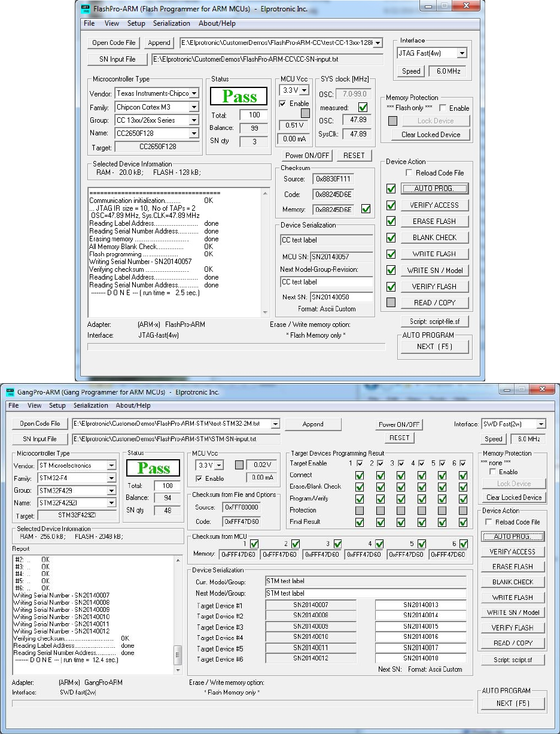Click gray indicator beside Lock Device in FlashPro

point(392,121)
